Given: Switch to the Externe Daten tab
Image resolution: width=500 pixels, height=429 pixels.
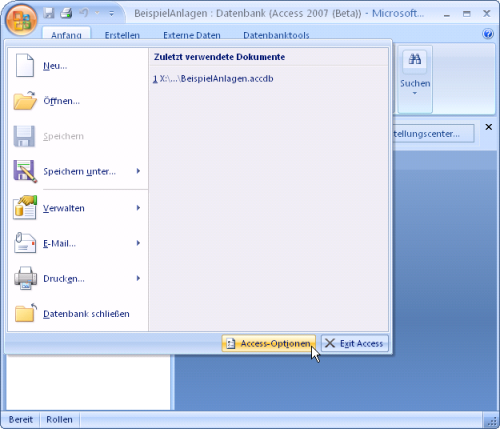Looking at the screenshot, I should click(192, 35).
